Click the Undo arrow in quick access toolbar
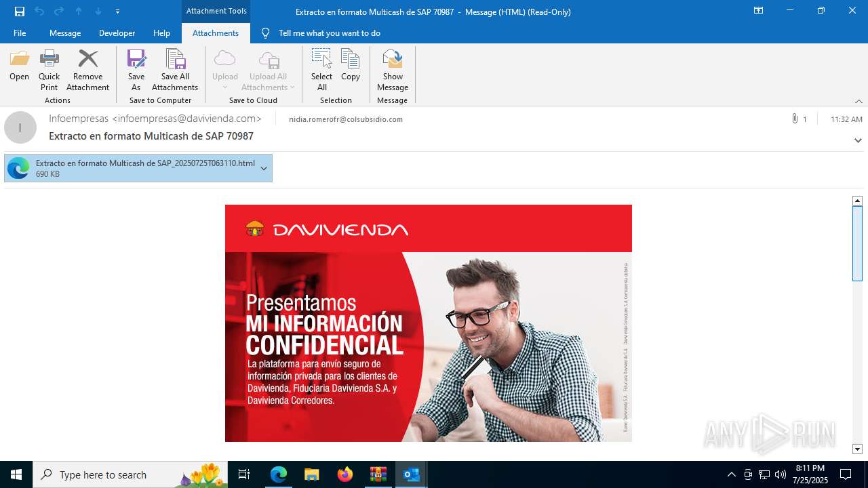This screenshot has height=488, width=868. (x=39, y=12)
